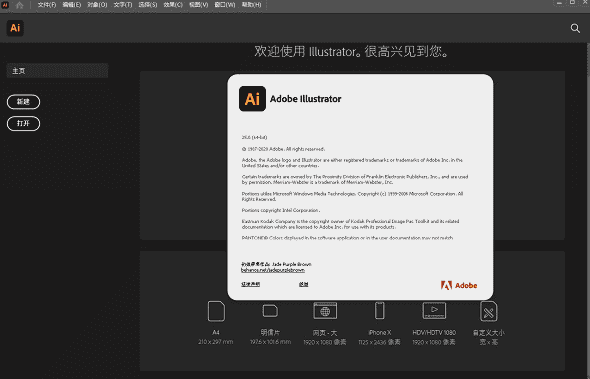Click the 新建 (New) button

[x=23, y=102]
